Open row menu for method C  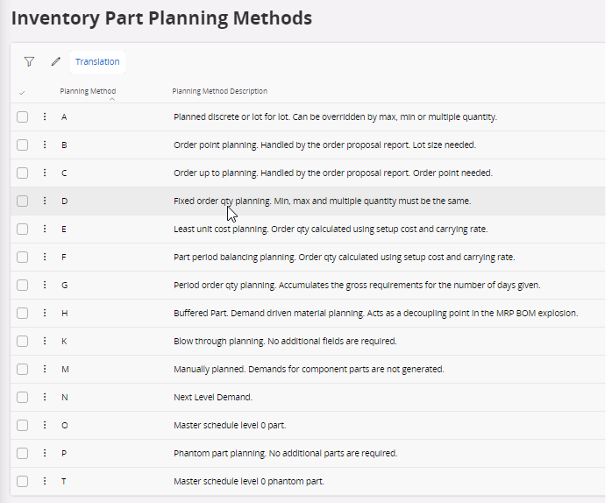click(x=45, y=173)
